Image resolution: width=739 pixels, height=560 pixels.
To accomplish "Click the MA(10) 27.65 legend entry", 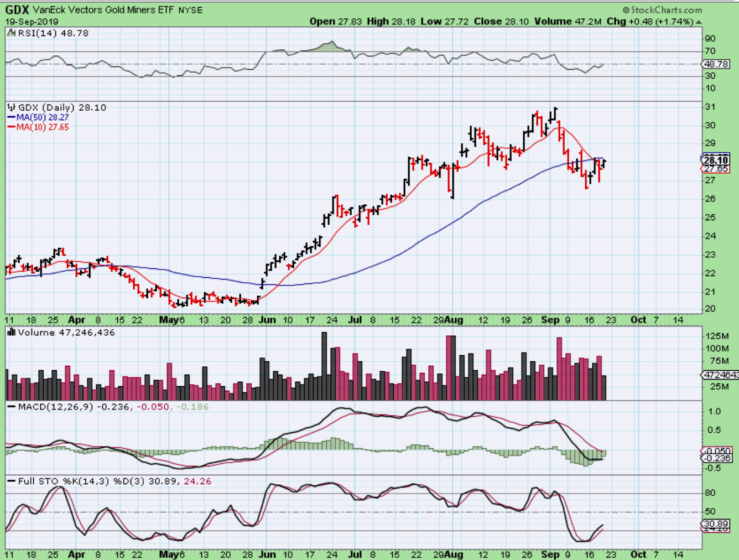I will point(43,127).
